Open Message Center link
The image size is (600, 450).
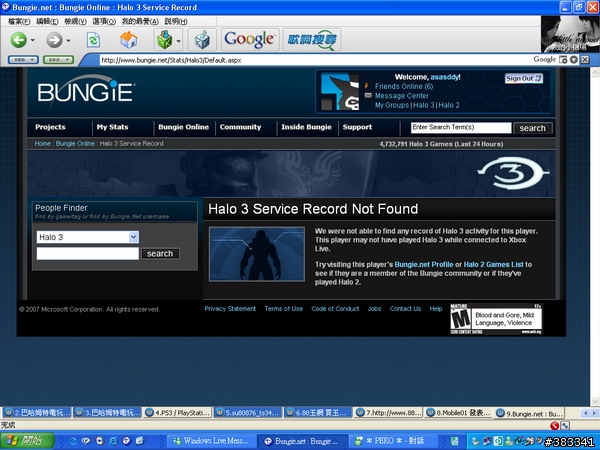401,96
